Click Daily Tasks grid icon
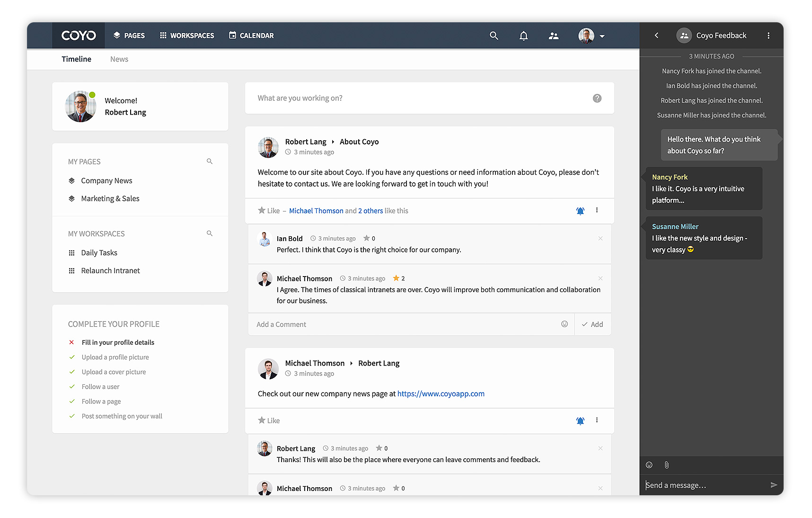 tap(72, 253)
